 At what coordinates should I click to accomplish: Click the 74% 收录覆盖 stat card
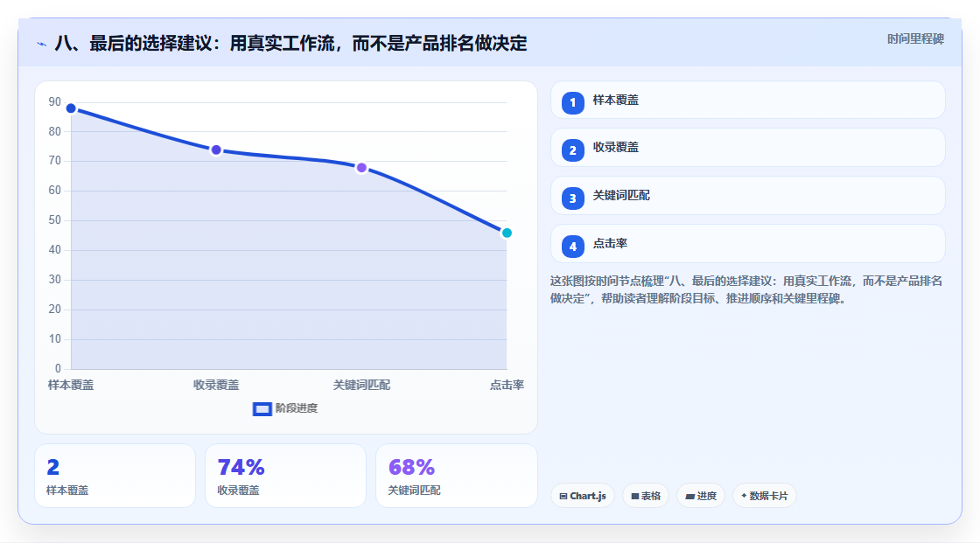point(285,477)
